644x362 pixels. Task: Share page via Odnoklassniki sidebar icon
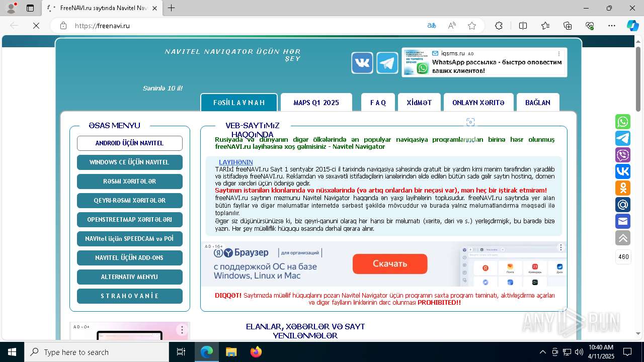pos(623,188)
